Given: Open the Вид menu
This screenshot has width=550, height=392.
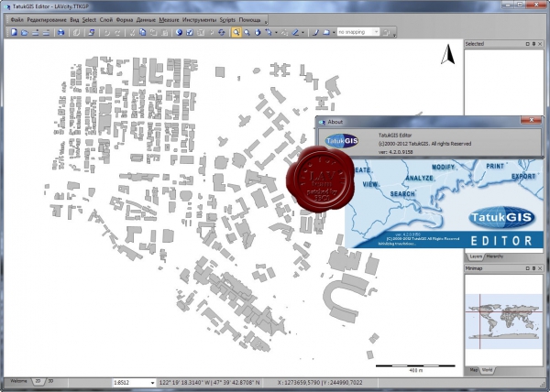Looking at the screenshot, I should tap(74, 20).
